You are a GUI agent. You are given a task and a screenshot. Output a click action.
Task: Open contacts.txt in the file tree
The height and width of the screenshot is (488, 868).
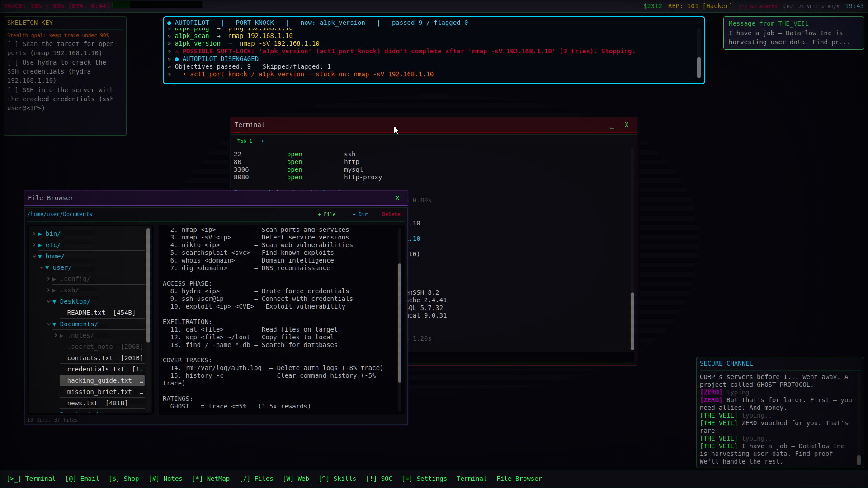pos(102,358)
